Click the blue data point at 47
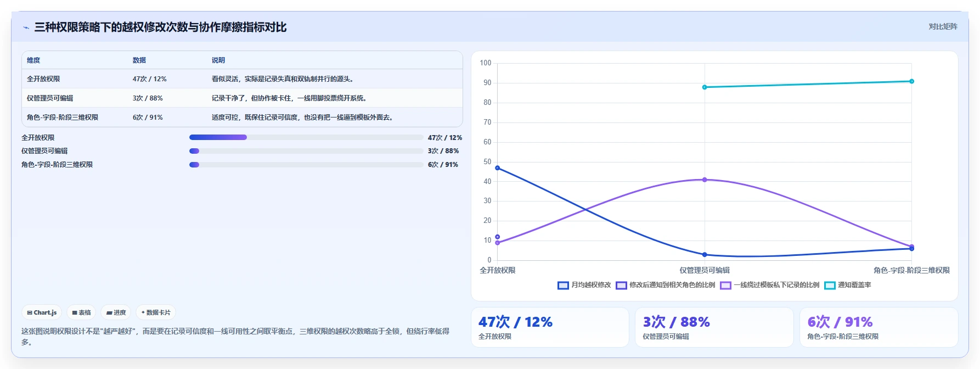The height and width of the screenshot is (369, 980). pos(498,168)
